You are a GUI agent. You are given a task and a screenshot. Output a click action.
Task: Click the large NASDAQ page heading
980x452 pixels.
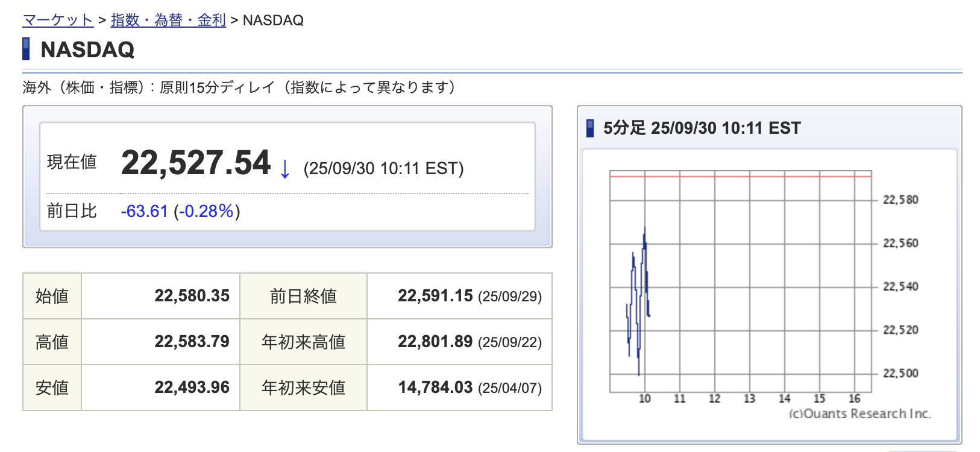[87, 49]
